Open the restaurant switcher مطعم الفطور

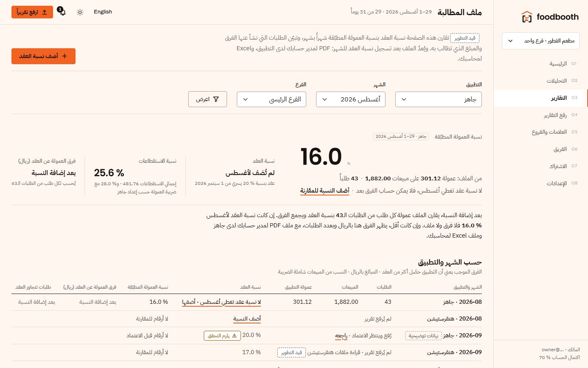[541, 41]
